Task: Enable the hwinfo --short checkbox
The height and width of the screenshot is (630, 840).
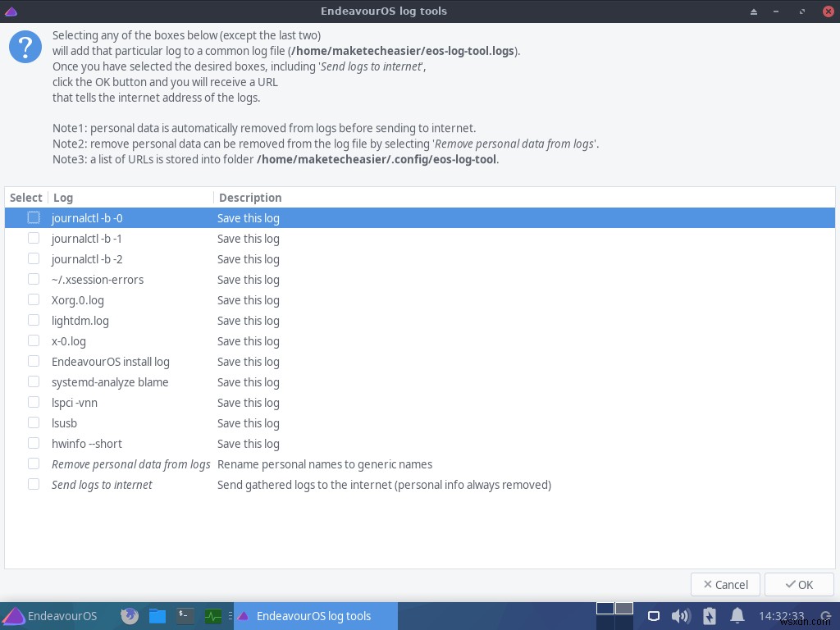Action: [x=34, y=443]
